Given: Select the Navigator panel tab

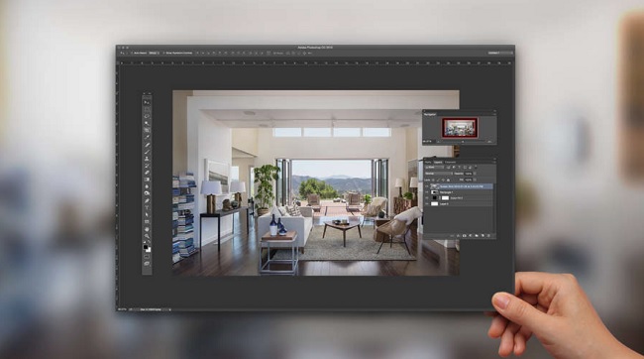Looking at the screenshot, I should pyautogui.click(x=430, y=114).
